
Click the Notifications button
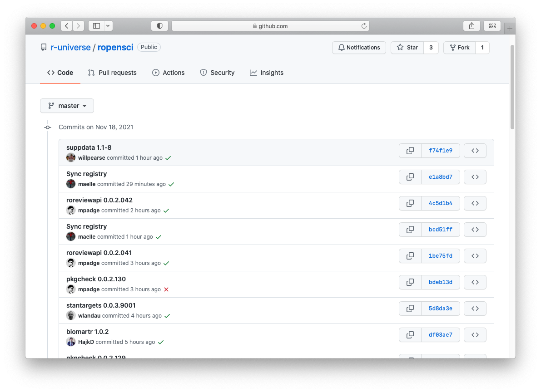pos(359,48)
